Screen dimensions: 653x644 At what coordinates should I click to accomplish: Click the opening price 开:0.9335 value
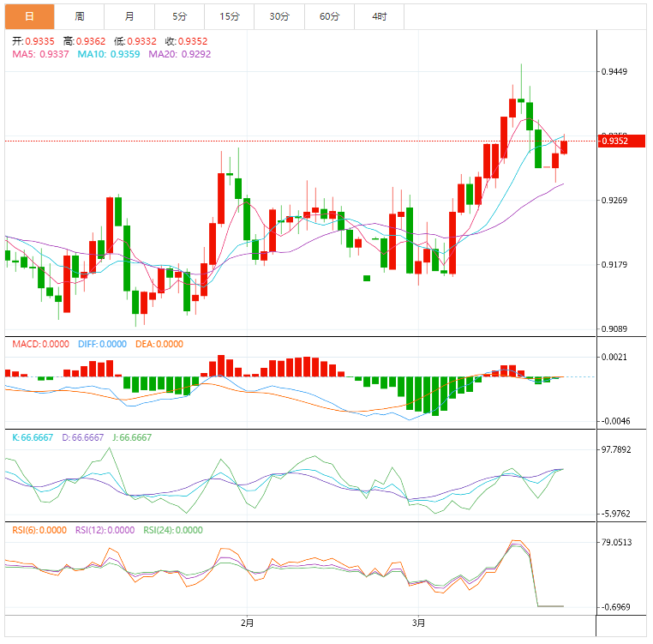click(x=33, y=41)
